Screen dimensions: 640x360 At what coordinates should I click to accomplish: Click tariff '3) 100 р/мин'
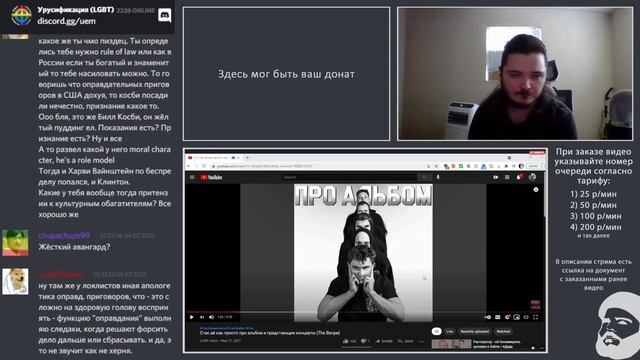(x=596, y=216)
